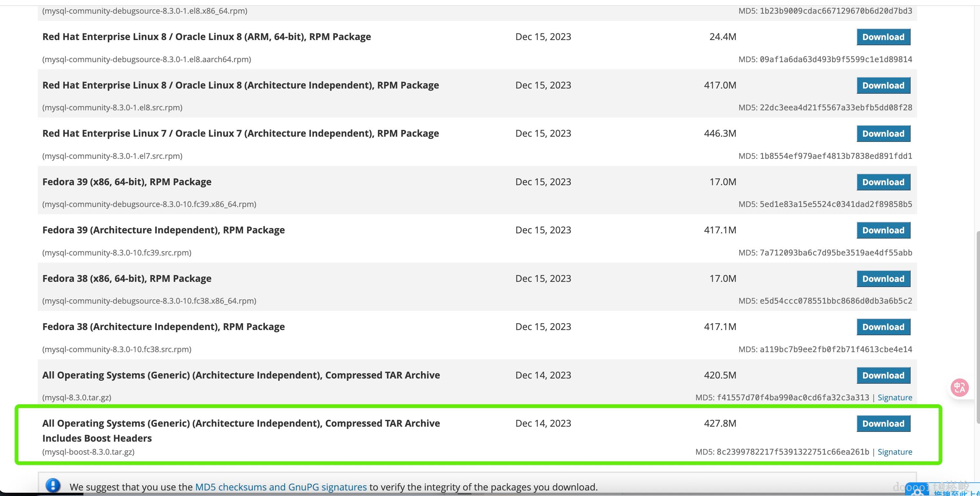Click the mysql-community-8.3.0-1.el7.src.rpm filename text
Image resolution: width=980 pixels, height=496 pixels.
[x=112, y=156]
